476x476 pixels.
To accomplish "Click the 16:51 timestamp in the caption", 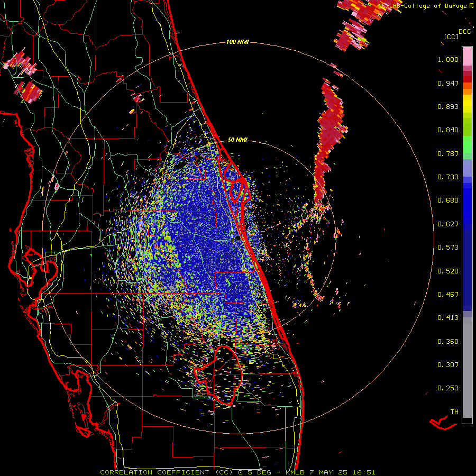I will click(x=364, y=472).
